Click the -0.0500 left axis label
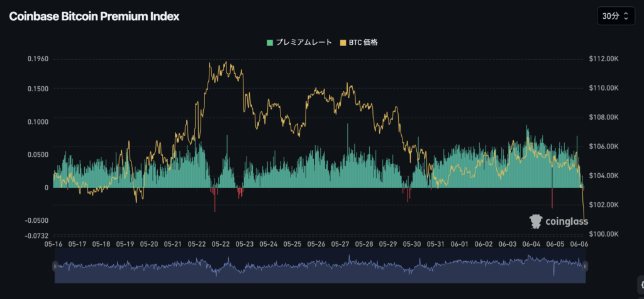 pos(37,220)
